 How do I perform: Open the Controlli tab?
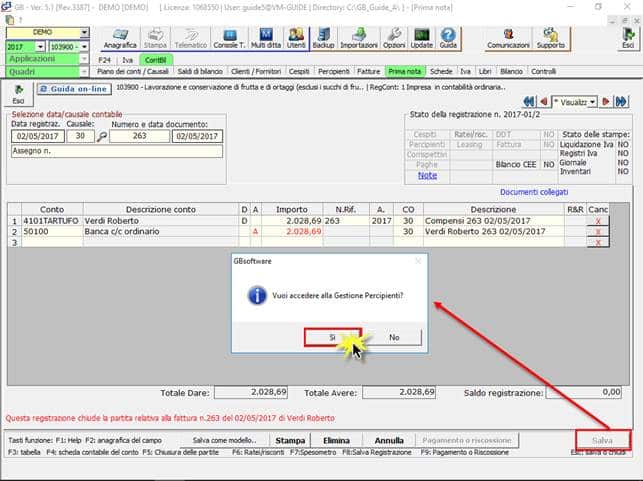click(543, 71)
